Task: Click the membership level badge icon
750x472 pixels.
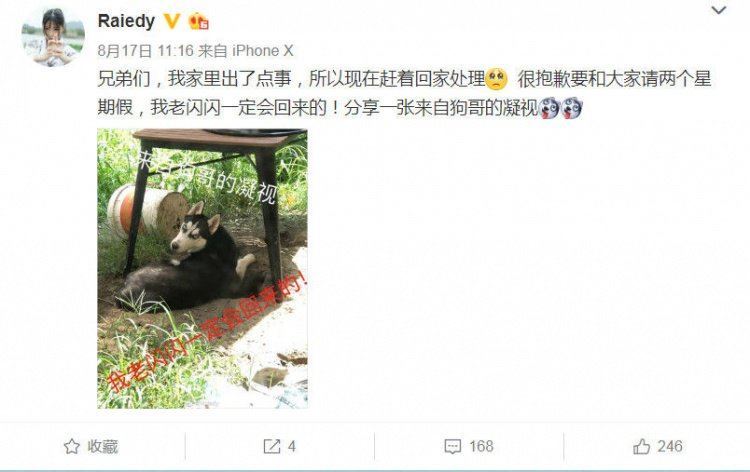Action: pyautogui.click(x=199, y=22)
